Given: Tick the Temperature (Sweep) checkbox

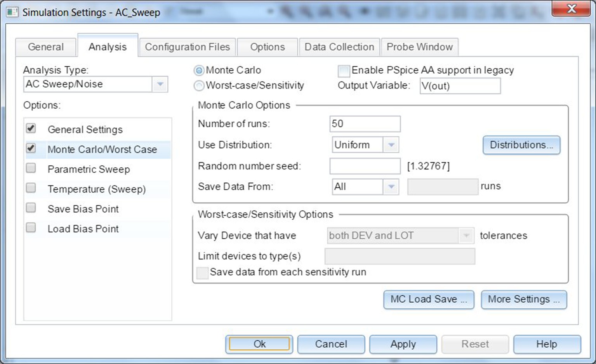Looking at the screenshot, I should (31, 188).
